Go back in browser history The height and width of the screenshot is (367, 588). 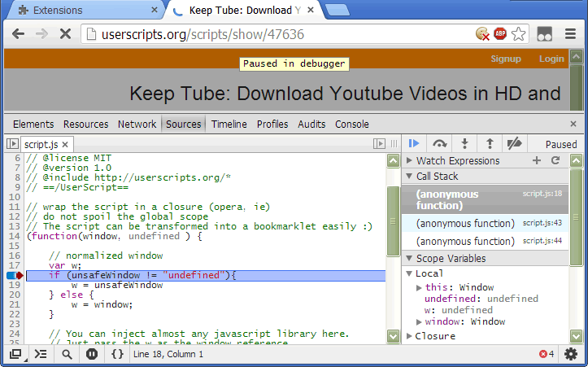18,34
